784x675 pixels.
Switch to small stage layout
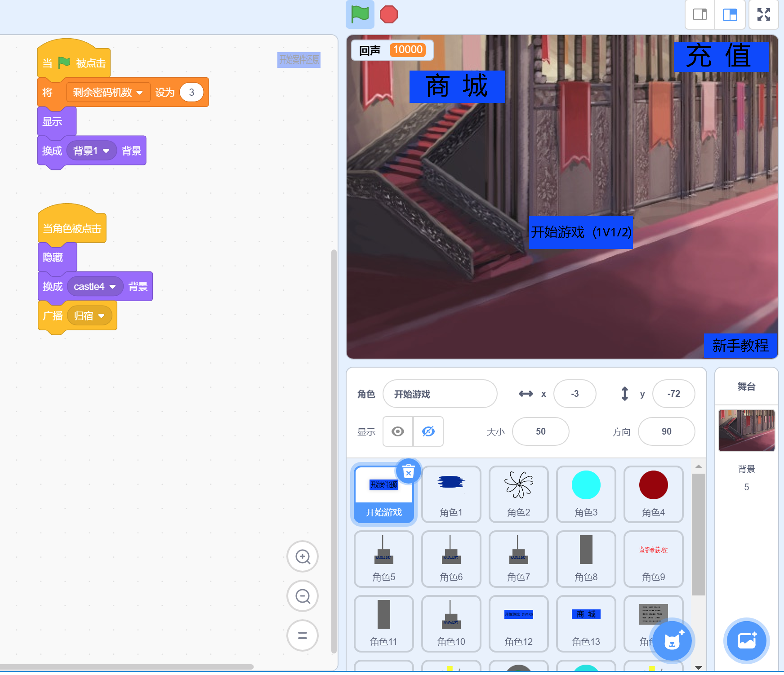[700, 14]
